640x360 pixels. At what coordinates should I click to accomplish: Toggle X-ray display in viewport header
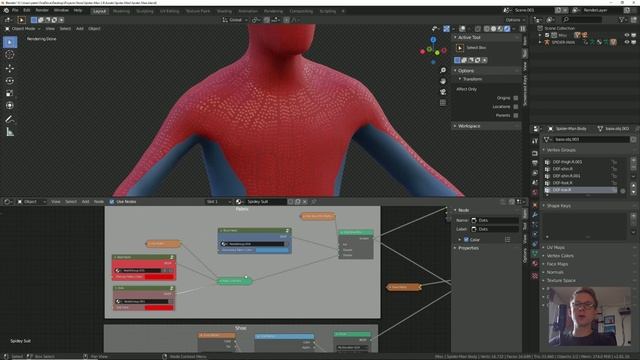(478, 29)
